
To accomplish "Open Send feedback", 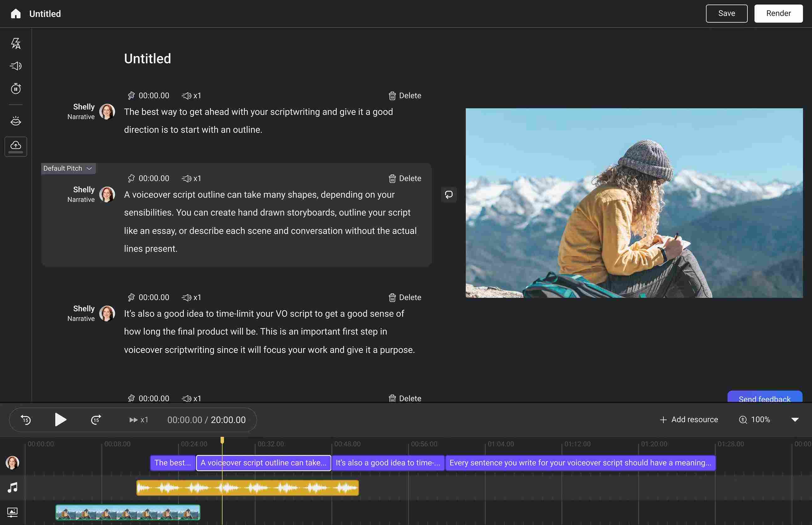I will click(x=764, y=399).
